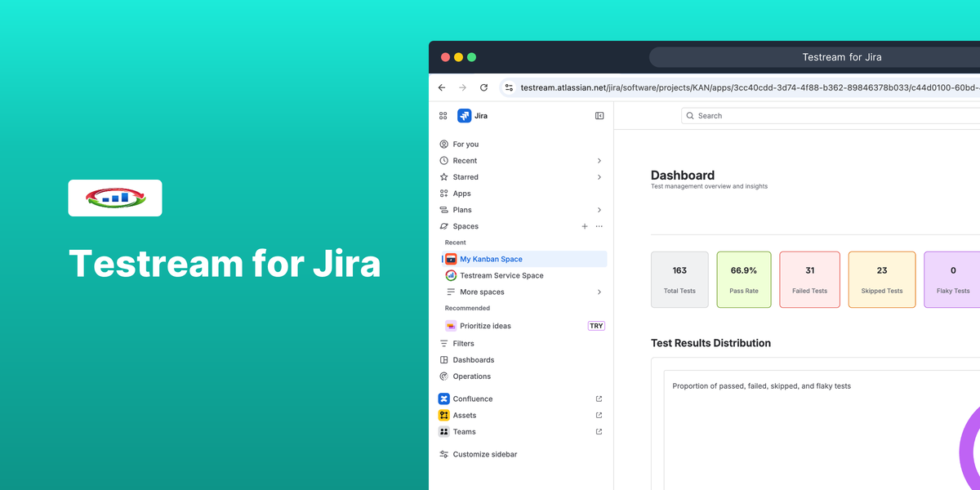Click the Recommended section label
980x490 pixels.
pos(467,308)
